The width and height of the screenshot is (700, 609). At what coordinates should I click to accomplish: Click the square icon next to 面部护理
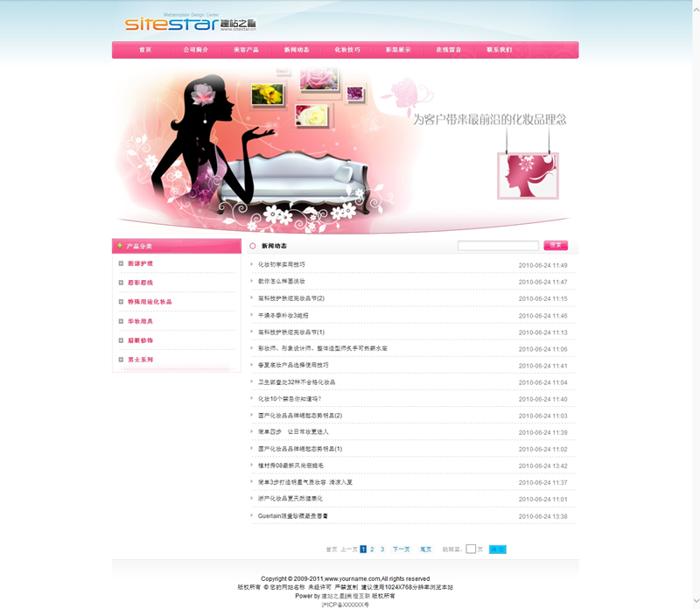tap(121, 263)
